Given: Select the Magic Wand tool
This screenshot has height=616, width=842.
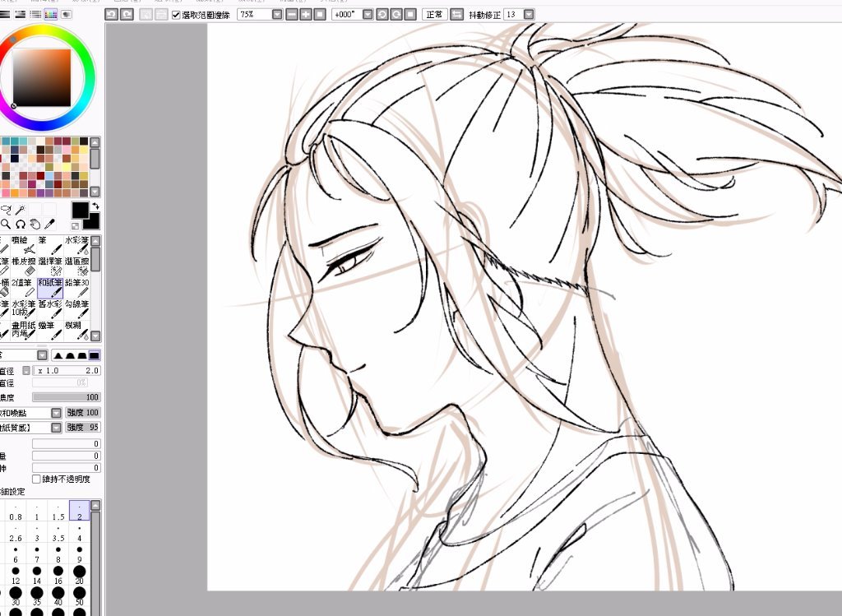Looking at the screenshot, I should (21, 210).
